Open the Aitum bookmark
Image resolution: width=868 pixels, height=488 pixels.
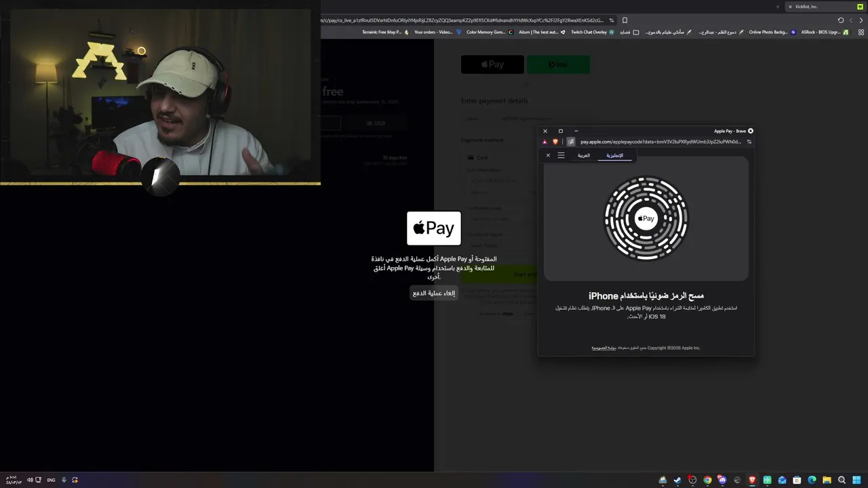(x=541, y=32)
